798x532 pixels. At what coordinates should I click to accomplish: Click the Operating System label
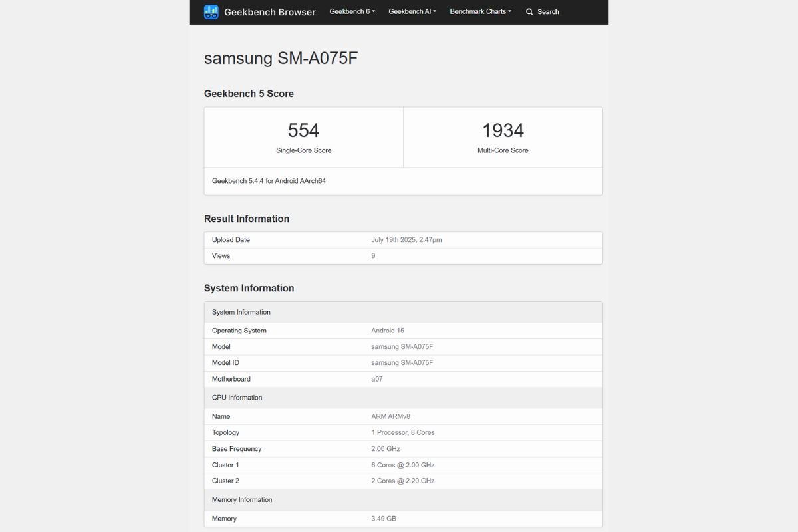pyautogui.click(x=239, y=331)
